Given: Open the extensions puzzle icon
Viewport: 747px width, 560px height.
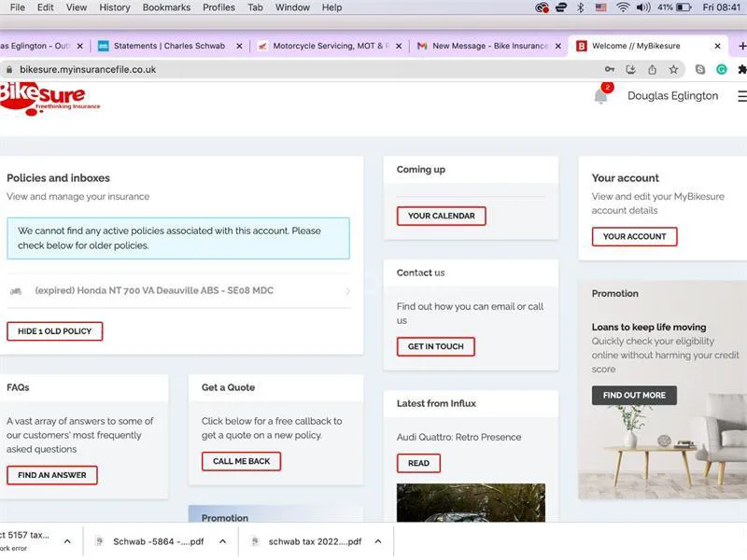Looking at the screenshot, I should (741, 69).
